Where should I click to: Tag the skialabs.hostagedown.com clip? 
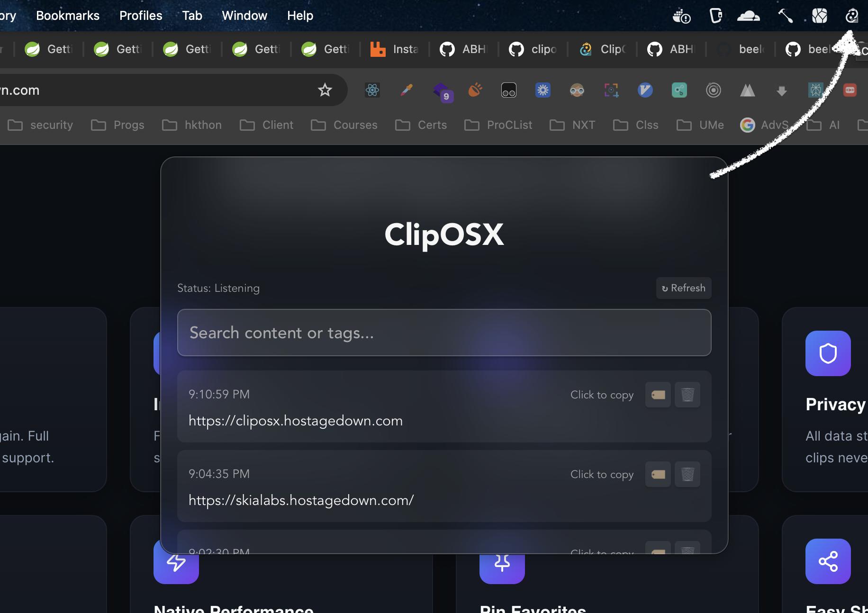click(x=658, y=474)
